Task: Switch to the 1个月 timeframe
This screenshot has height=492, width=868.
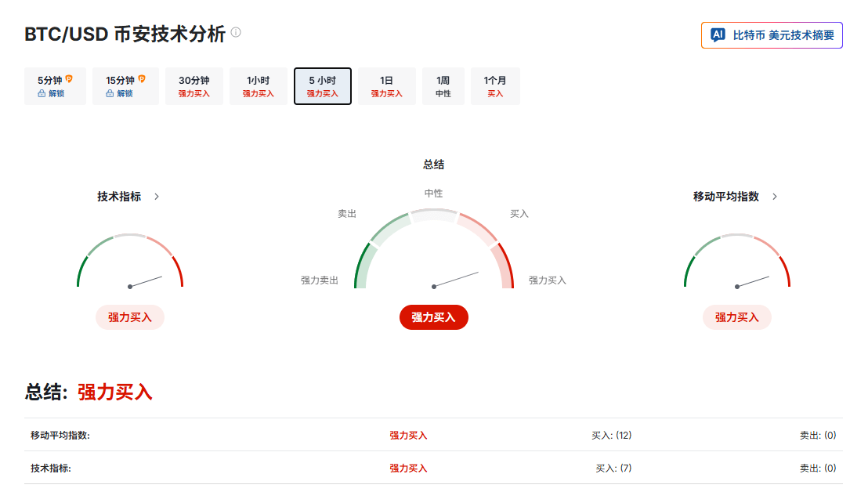Action: point(495,86)
